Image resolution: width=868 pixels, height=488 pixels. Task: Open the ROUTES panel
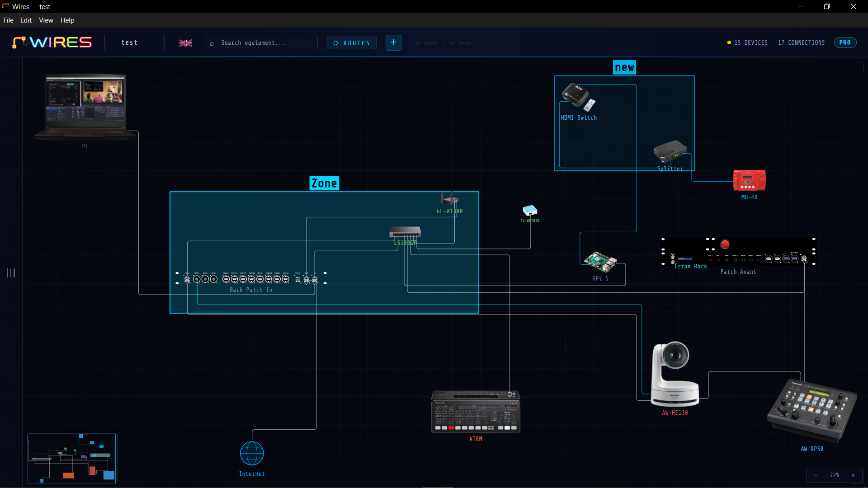coord(352,43)
